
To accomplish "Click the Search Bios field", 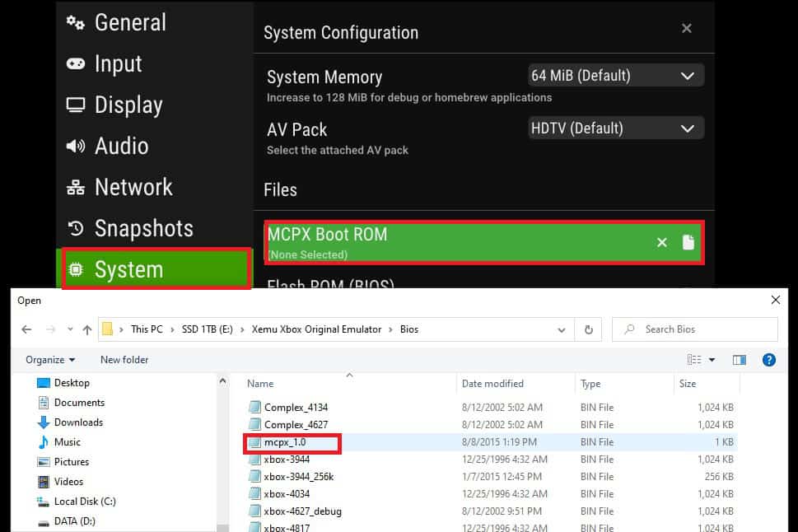I will 695,329.
